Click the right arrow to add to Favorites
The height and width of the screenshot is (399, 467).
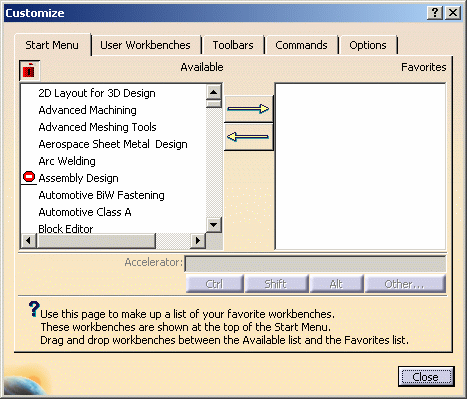249,109
